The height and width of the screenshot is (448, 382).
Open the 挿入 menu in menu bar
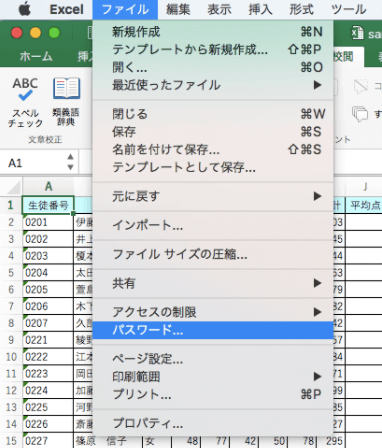260,9
